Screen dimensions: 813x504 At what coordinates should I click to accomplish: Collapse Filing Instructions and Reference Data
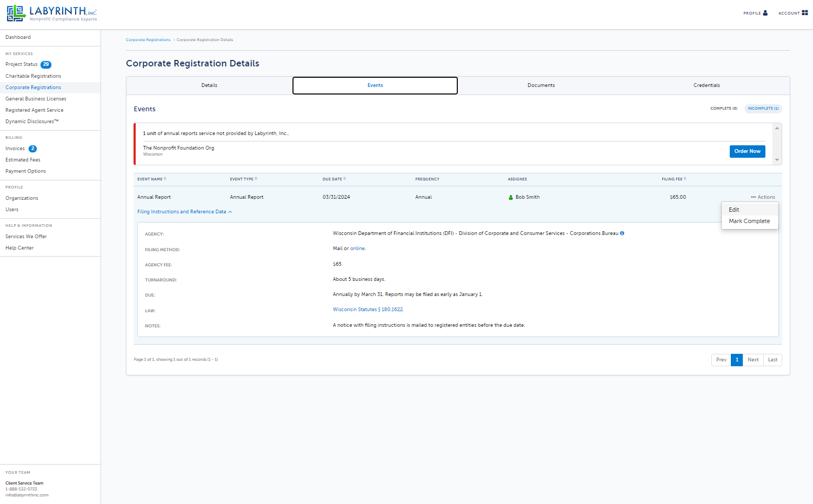pos(184,212)
